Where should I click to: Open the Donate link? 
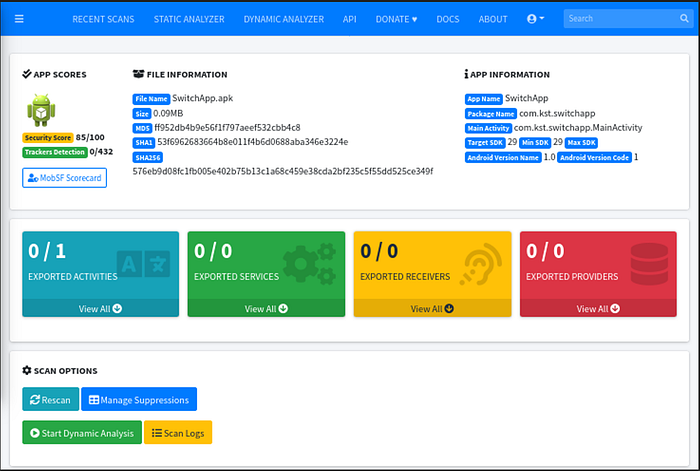396,19
